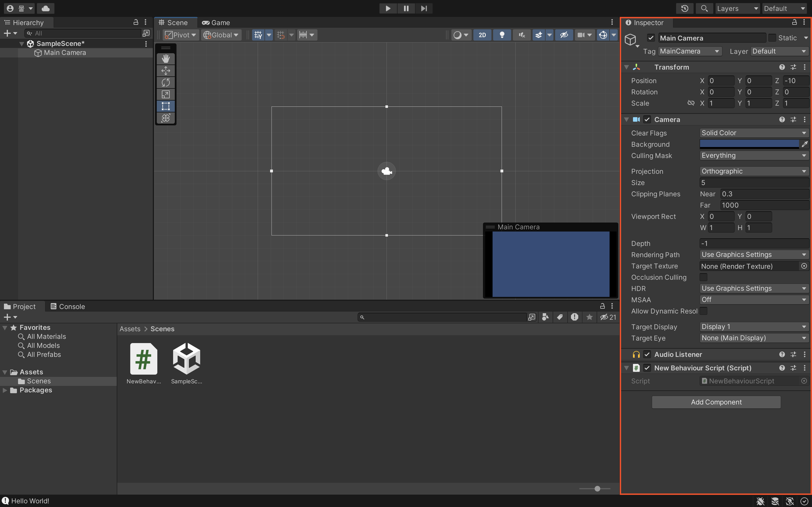Select the Rotate tool
This screenshot has width=812, height=507.
(166, 83)
